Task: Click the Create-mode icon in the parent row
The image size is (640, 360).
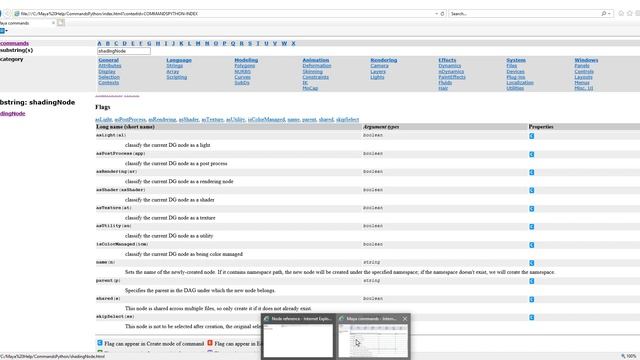Action: [x=531, y=281]
